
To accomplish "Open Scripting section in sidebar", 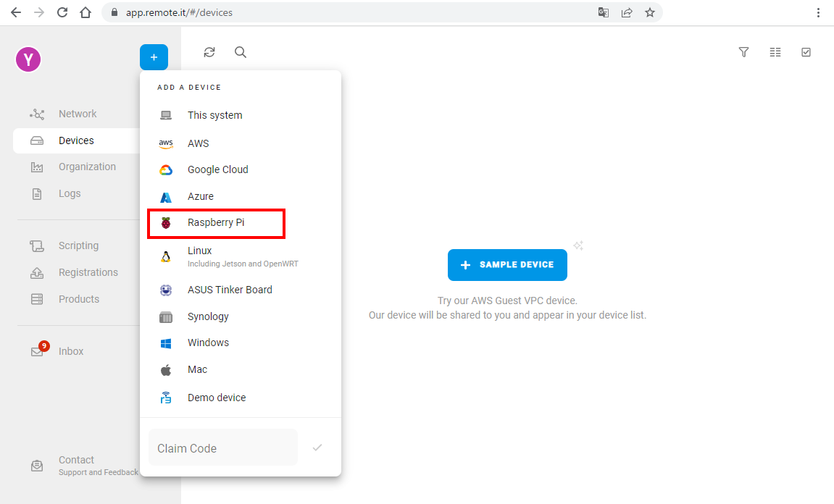I will tap(78, 245).
